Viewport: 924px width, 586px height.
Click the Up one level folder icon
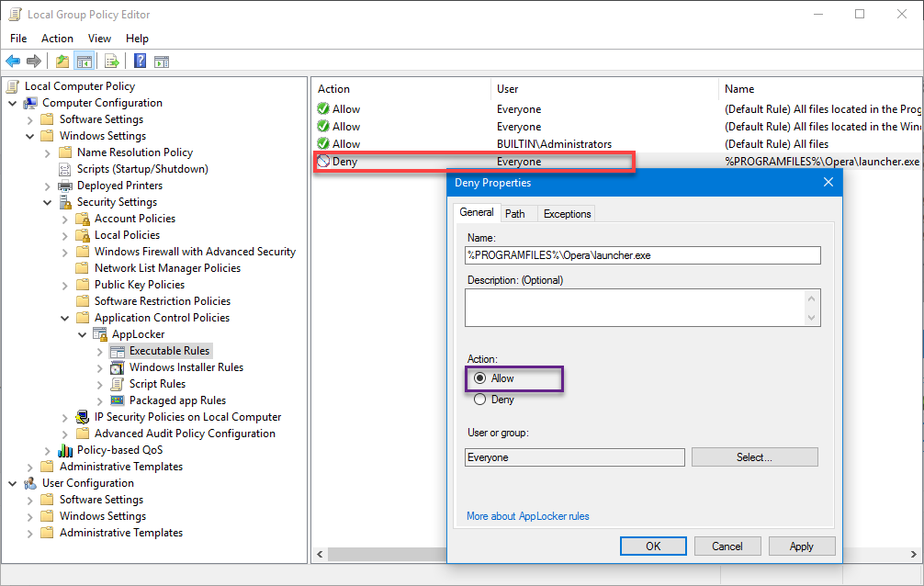tap(62, 62)
